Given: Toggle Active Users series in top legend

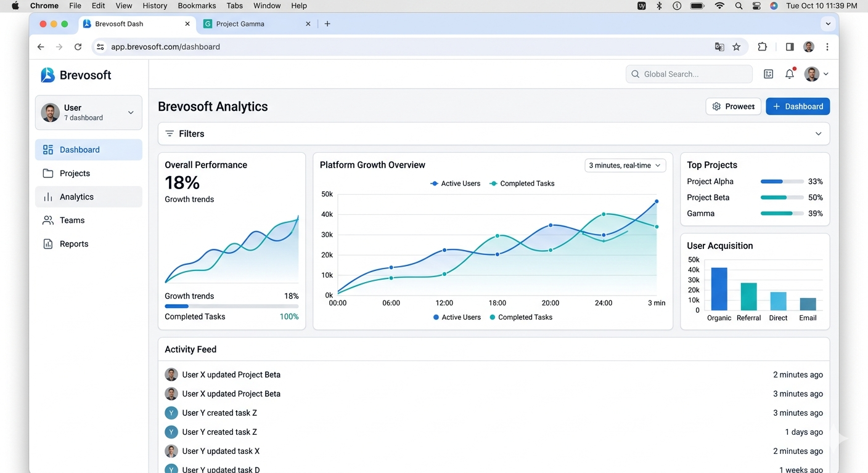Looking at the screenshot, I should (x=455, y=184).
